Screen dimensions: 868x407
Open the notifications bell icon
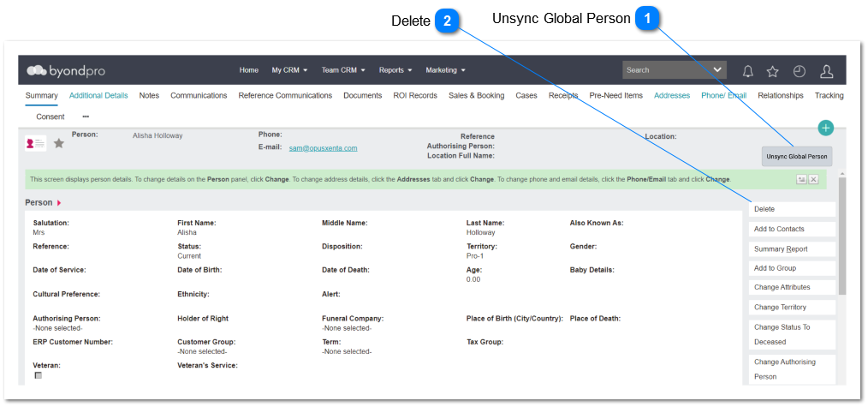coord(748,71)
